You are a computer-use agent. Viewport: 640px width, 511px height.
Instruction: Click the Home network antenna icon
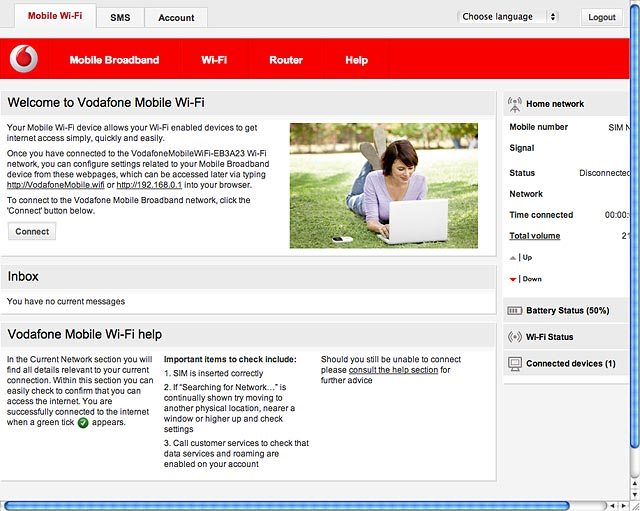tap(515, 104)
